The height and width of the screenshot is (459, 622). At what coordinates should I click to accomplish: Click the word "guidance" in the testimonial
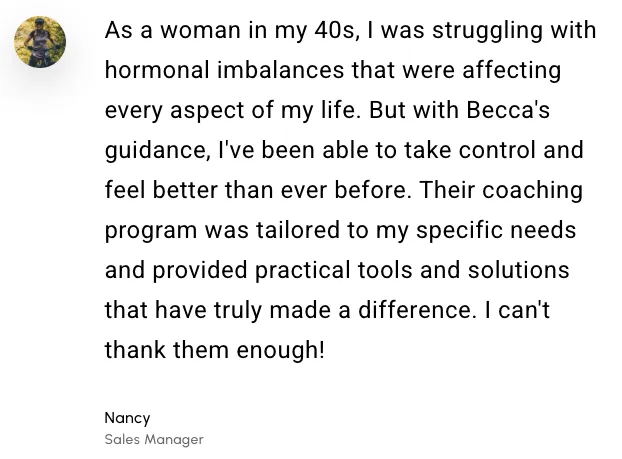pos(156,150)
